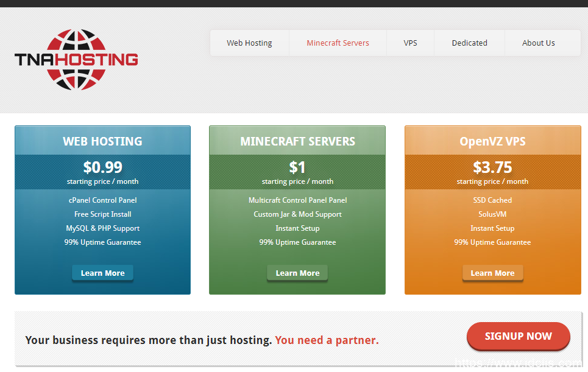The width and height of the screenshot is (588, 372).
Task: Open the Dedicated navigation item
Action: click(x=469, y=43)
